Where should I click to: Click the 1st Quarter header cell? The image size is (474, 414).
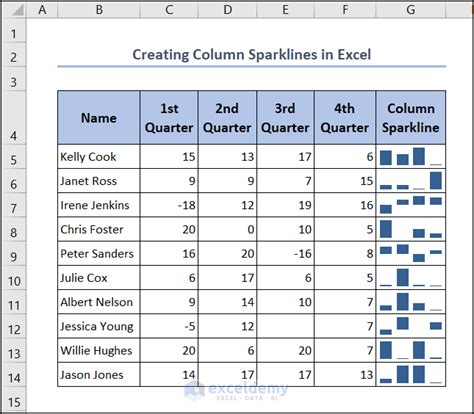coord(169,118)
